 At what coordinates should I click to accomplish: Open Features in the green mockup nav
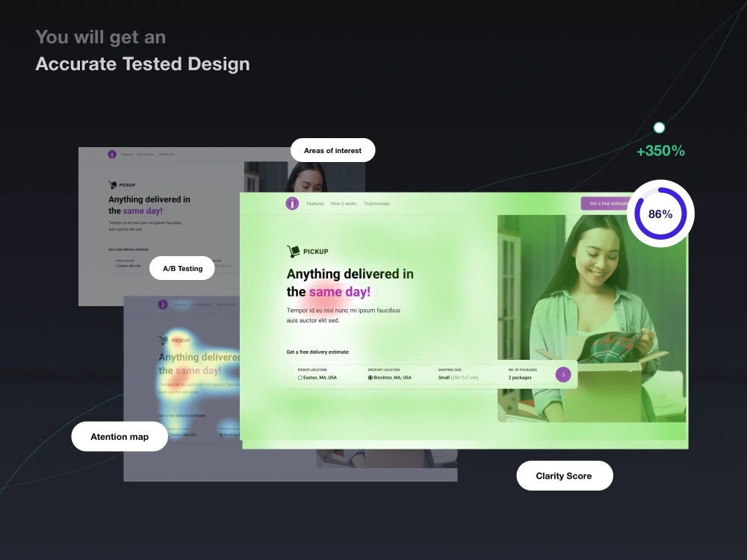[x=315, y=204]
